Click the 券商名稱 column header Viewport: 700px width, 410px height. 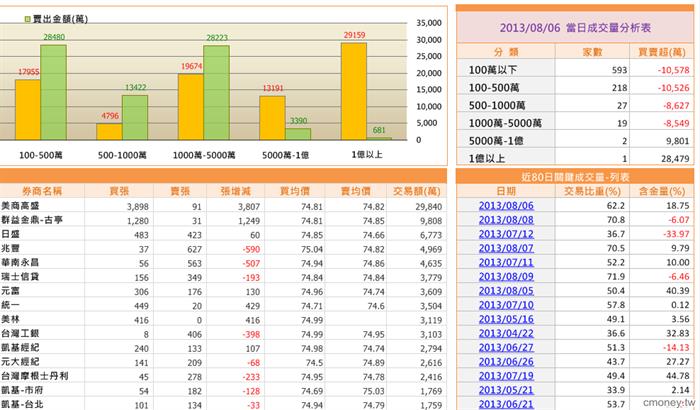(x=42, y=191)
